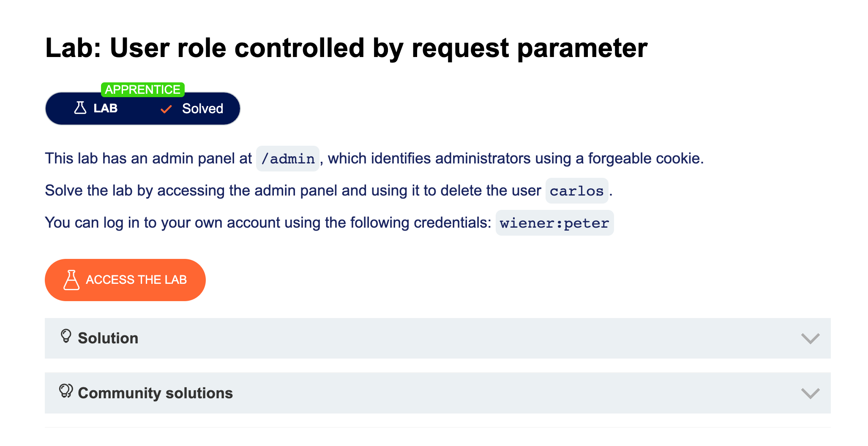The width and height of the screenshot is (868, 446).
Task: Open the Solution accordion by its title
Action: 108,338
